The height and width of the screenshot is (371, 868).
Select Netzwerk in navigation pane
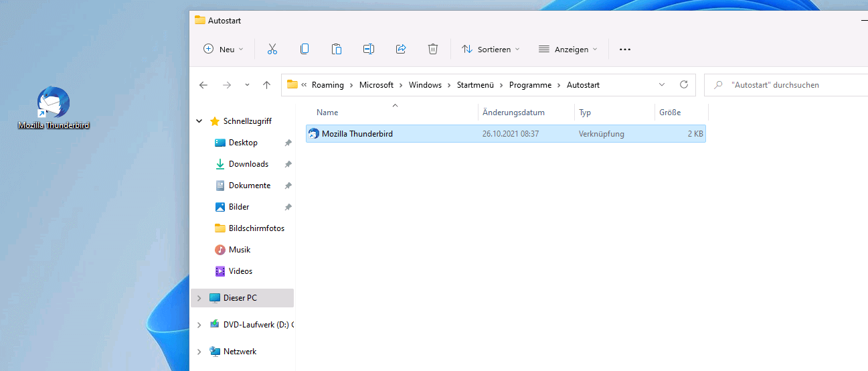pyautogui.click(x=240, y=352)
